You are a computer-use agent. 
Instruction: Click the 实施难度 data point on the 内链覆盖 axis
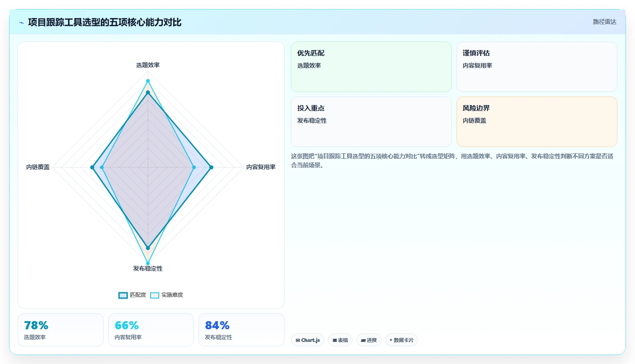click(x=102, y=167)
